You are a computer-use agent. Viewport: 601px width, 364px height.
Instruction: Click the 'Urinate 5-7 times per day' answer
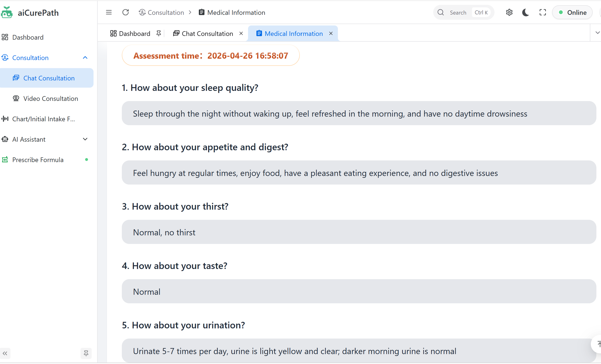[359, 351]
